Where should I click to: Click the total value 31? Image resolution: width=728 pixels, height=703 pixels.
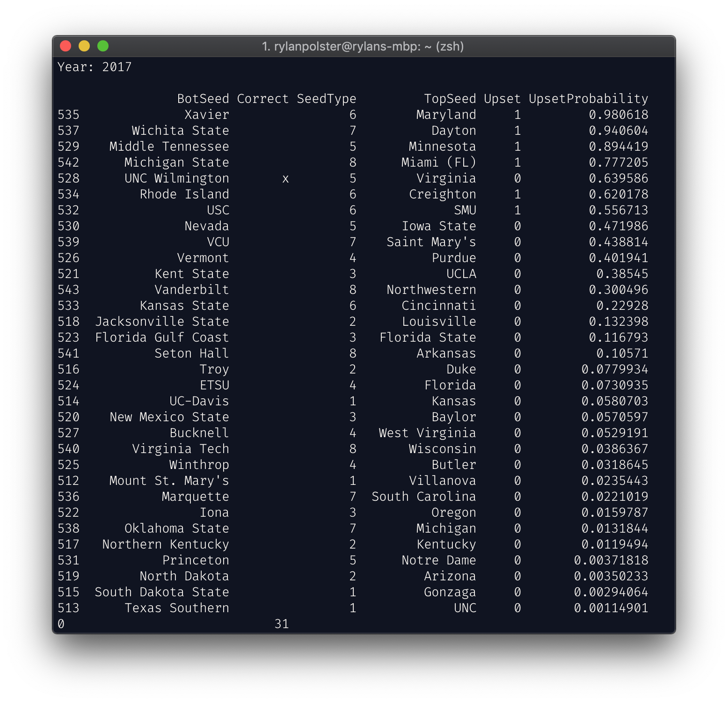pyautogui.click(x=282, y=624)
